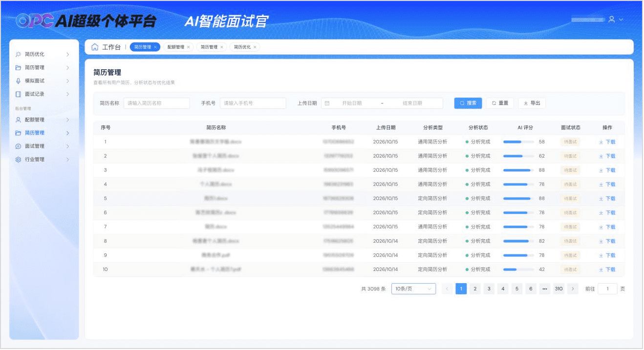
Task: Click page 1 button
Action: 461,288
